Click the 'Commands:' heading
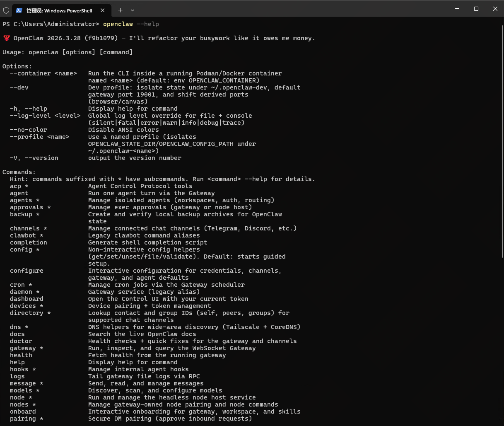This screenshot has height=426, width=504. click(x=19, y=172)
